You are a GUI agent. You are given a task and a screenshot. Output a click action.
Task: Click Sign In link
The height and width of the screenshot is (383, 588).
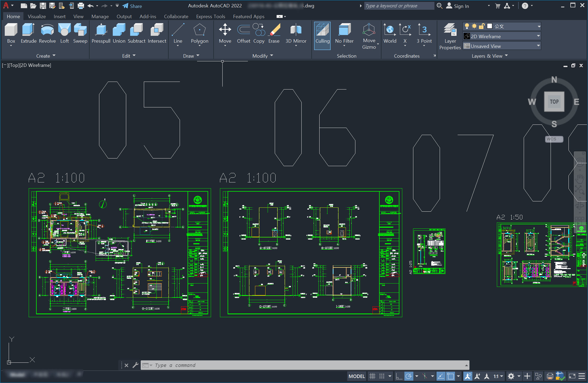tap(461, 6)
